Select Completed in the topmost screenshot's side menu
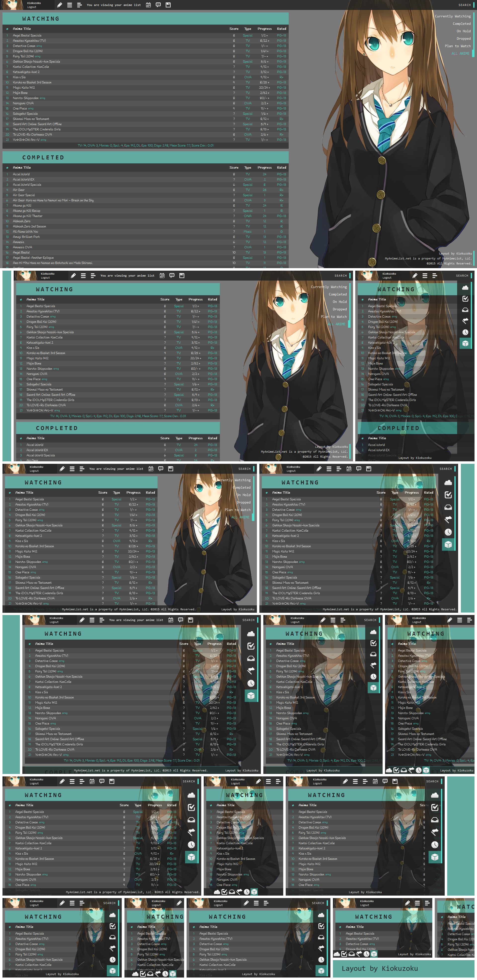The width and height of the screenshot is (477, 980). point(461,24)
